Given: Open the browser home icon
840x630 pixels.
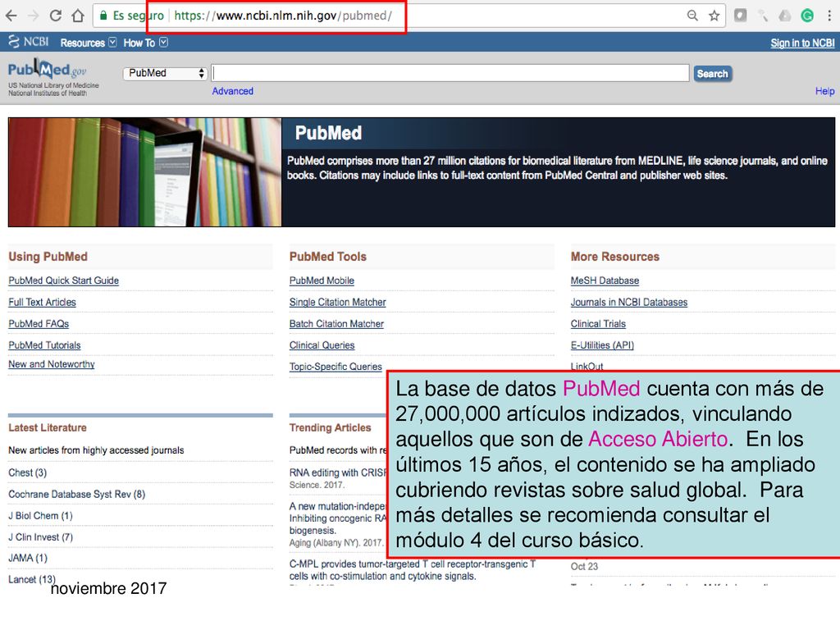Looking at the screenshot, I should point(78,16).
